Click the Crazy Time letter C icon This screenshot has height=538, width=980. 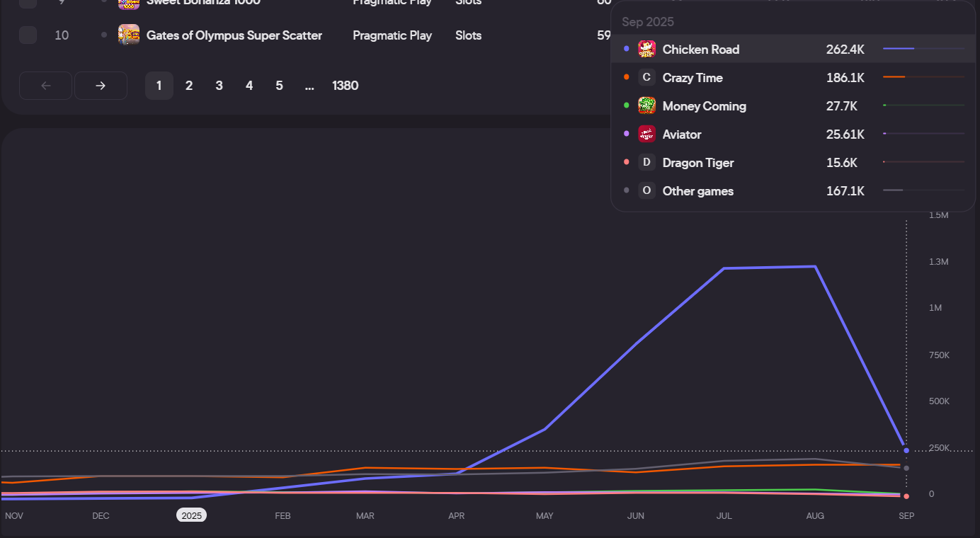click(x=646, y=78)
